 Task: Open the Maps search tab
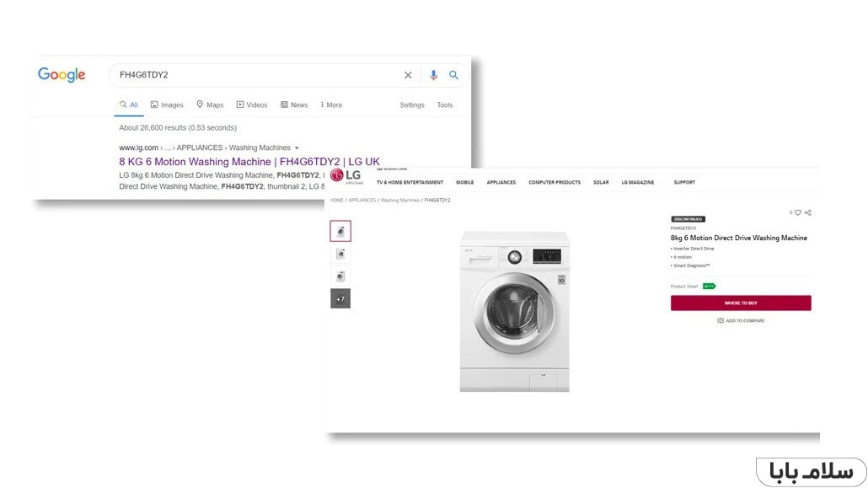pos(210,105)
